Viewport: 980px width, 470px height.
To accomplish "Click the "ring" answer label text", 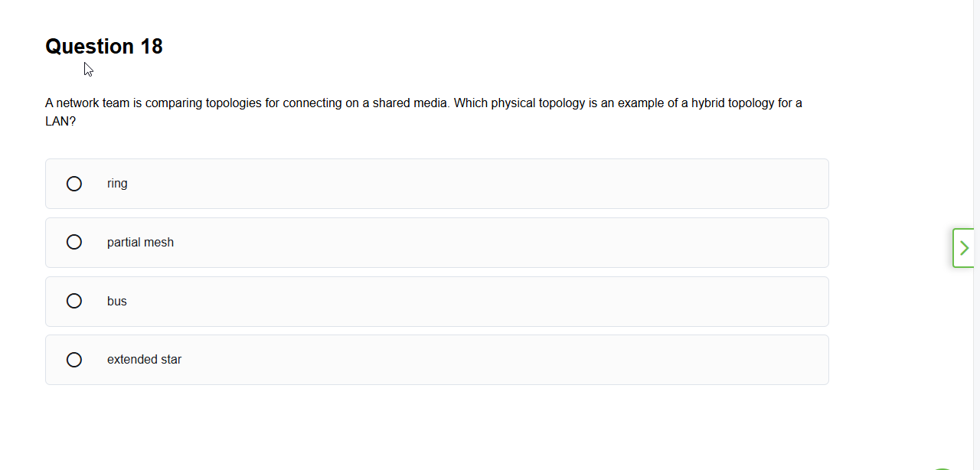I will (x=117, y=184).
